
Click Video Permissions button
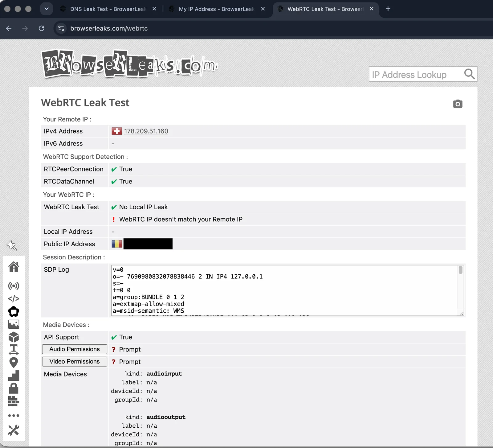coord(75,362)
